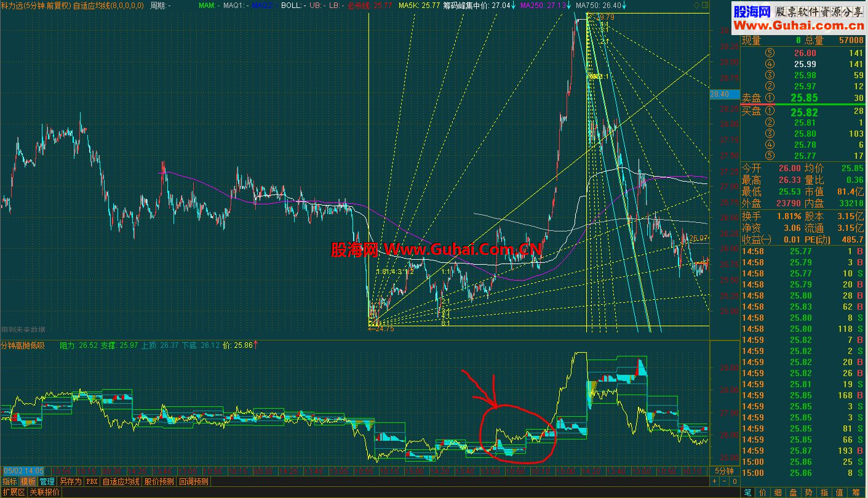Click buy level 3 price 25.80
Screen dimensions: 868x498
805,134
